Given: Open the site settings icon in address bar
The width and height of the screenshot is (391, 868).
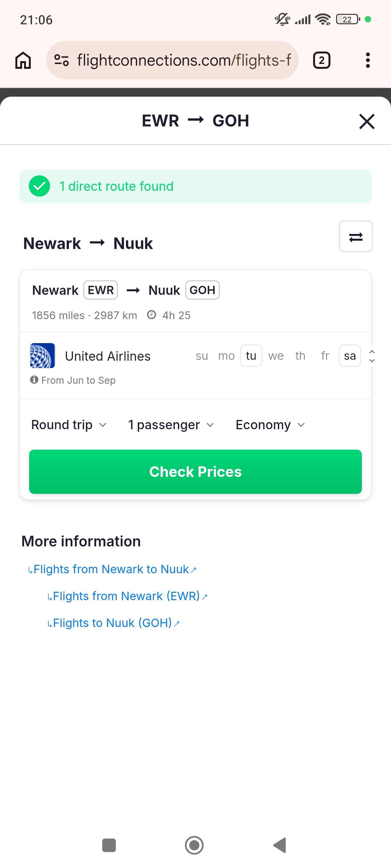Looking at the screenshot, I should [62, 60].
